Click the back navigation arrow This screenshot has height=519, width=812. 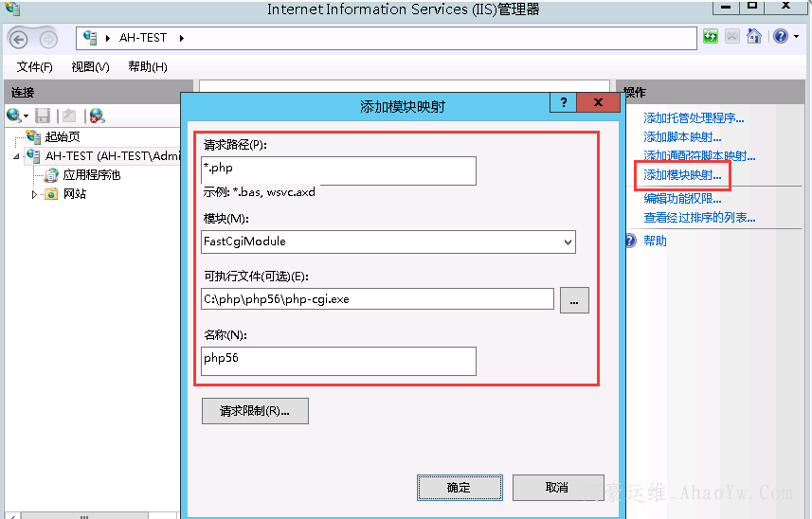[18, 38]
